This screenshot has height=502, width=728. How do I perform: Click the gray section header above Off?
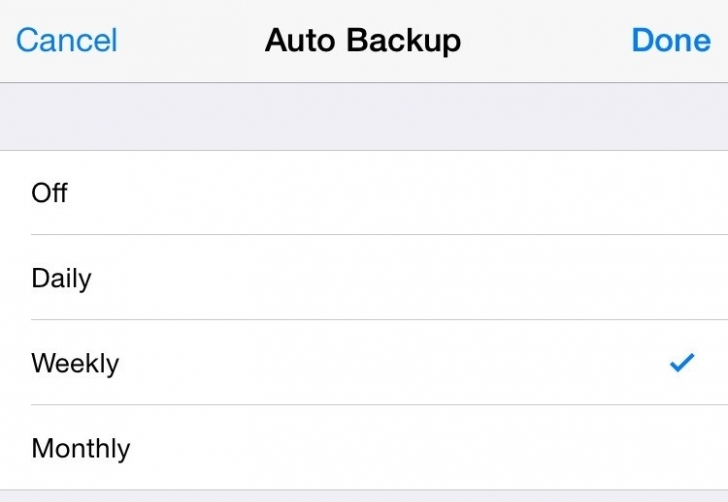click(x=364, y=117)
